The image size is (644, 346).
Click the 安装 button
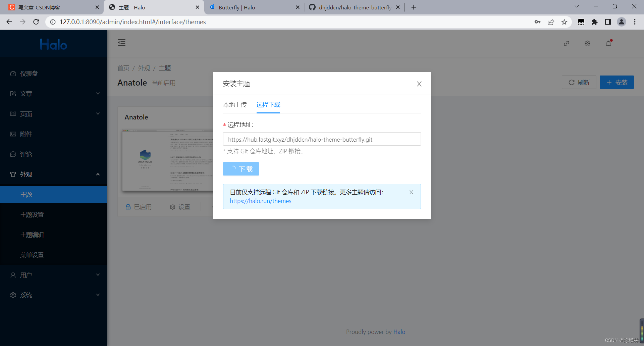(x=616, y=82)
